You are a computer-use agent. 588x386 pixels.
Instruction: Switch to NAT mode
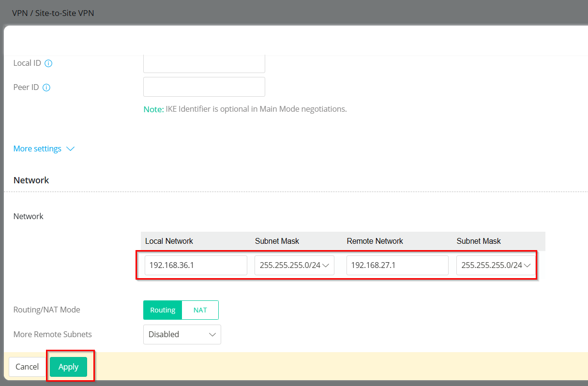[x=200, y=310]
